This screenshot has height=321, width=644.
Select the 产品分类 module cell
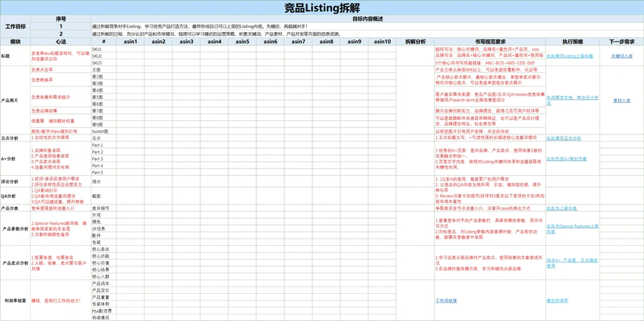15,209
